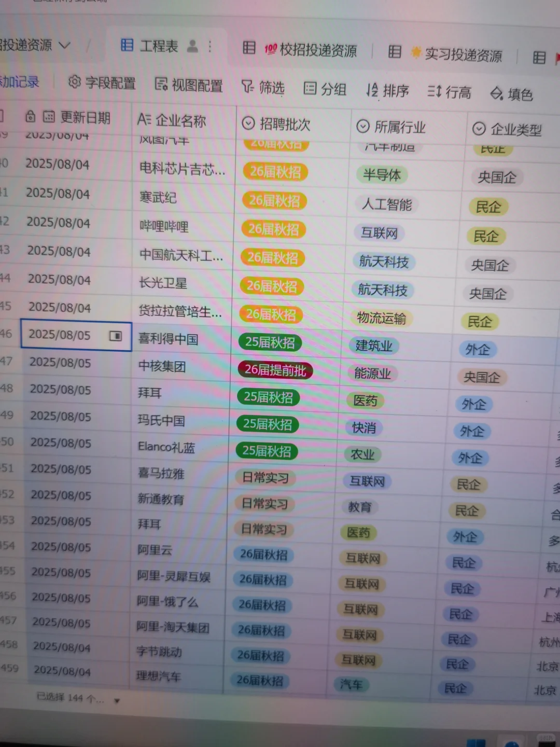560x747 pixels.
Task: Click the 26届提前批 tag for 中核集团
Action: (275, 370)
